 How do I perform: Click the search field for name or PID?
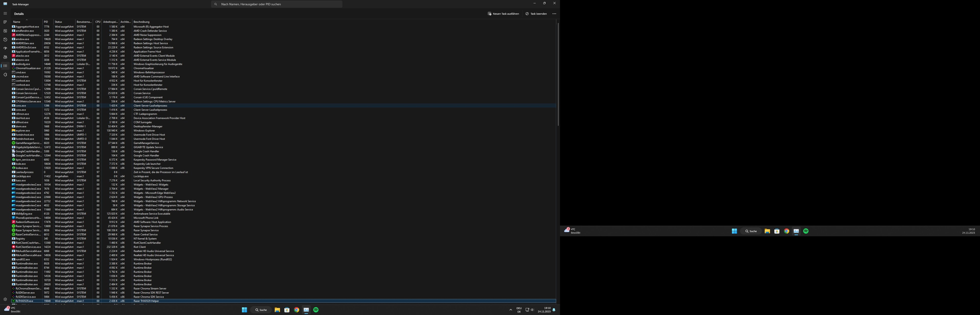[x=277, y=4]
